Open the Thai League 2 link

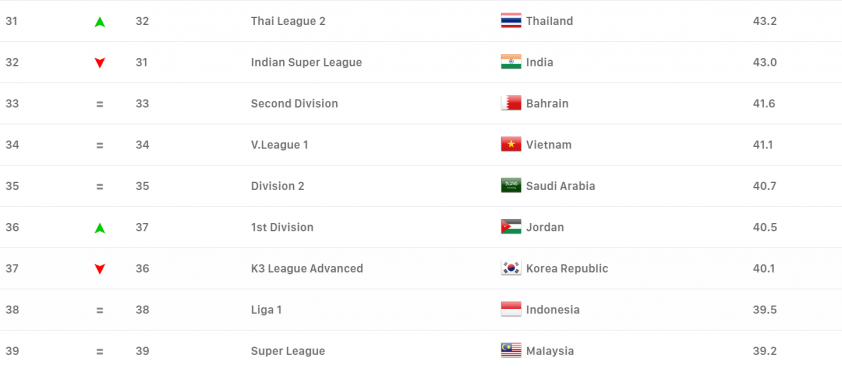pyautogui.click(x=288, y=21)
